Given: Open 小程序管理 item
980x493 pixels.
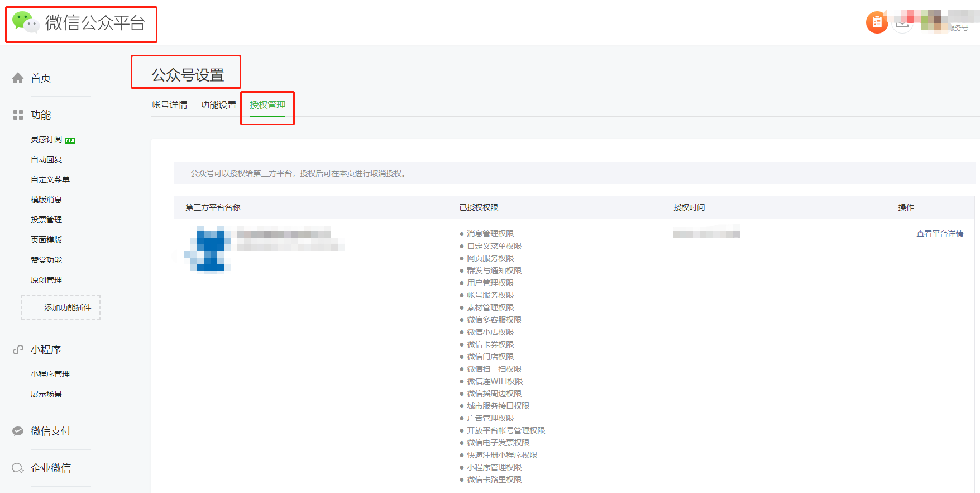Looking at the screenshot, I should pos(50,374).
